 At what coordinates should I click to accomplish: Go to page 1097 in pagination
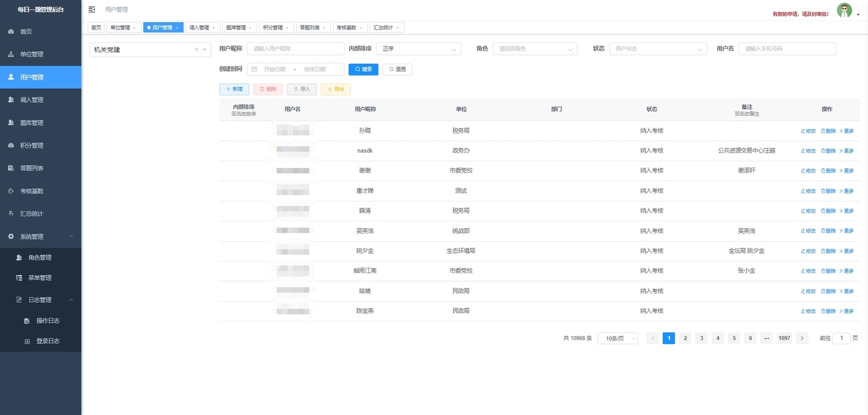[784, 338]
